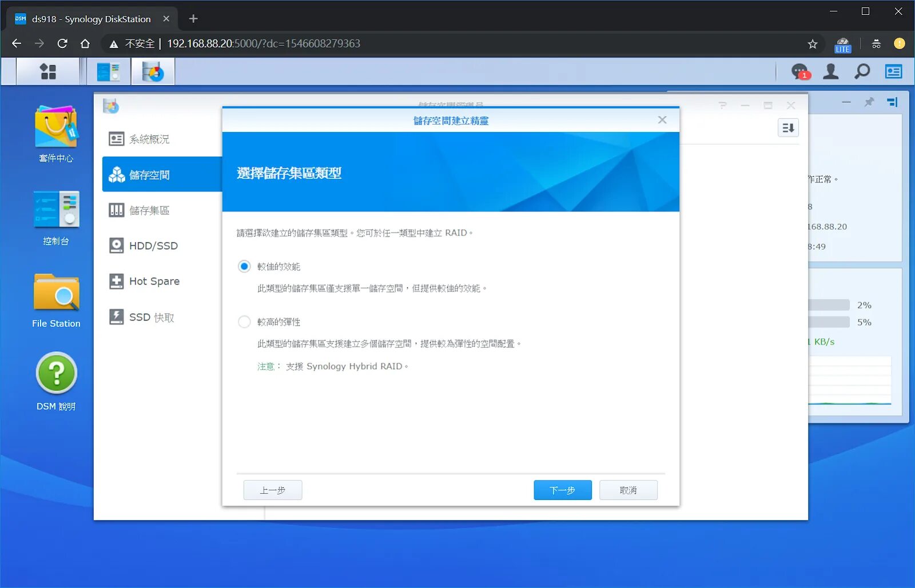Open the user account options icon
Image resolution: width=915 pixels, height=588 pixels.
(831, 71)
